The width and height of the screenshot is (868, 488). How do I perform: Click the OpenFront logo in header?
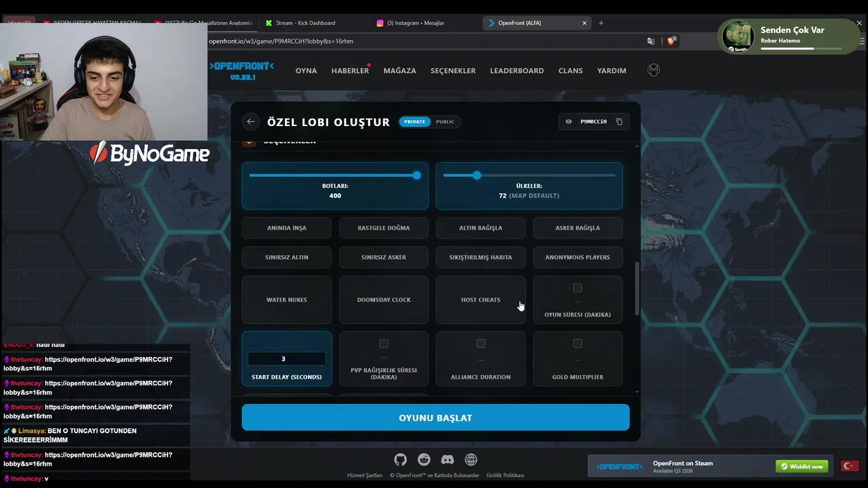242,70
